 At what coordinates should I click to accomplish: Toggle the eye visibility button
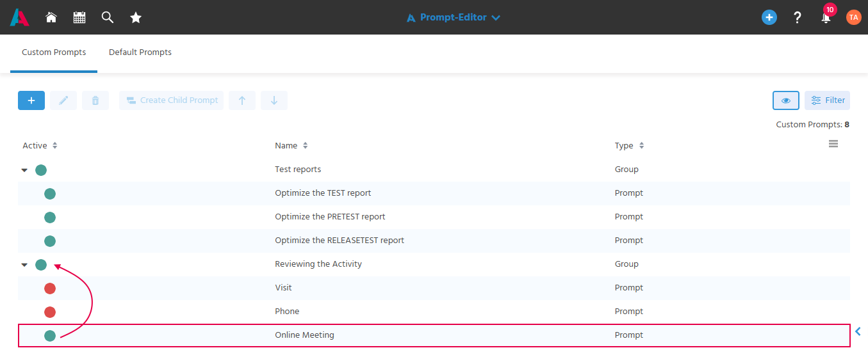(x=786, y=100)
